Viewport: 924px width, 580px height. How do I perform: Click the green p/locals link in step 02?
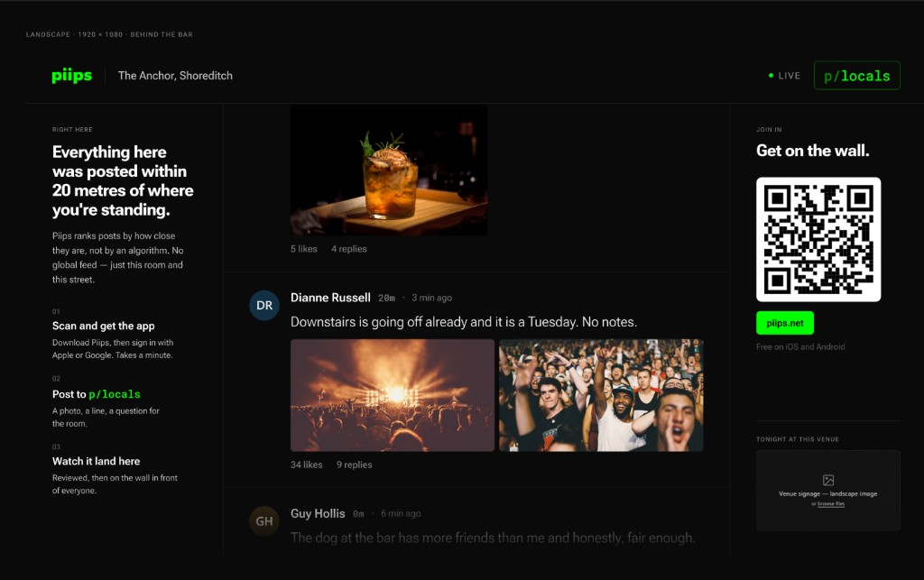(115, 394)
